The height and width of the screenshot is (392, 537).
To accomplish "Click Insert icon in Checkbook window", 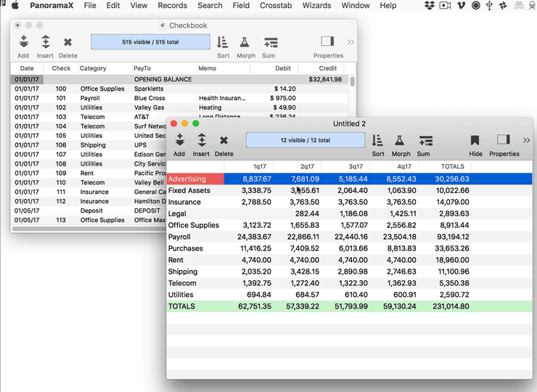I will coord(46,42).
